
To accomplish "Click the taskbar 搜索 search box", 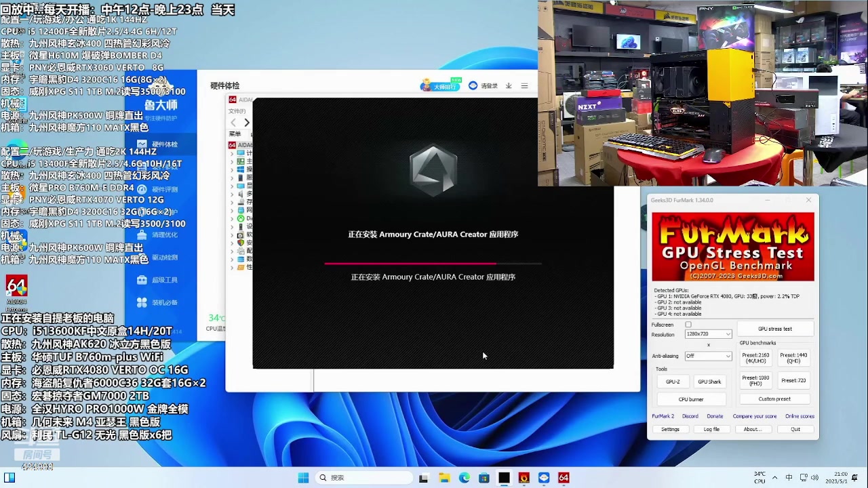I will click(364, 478).
